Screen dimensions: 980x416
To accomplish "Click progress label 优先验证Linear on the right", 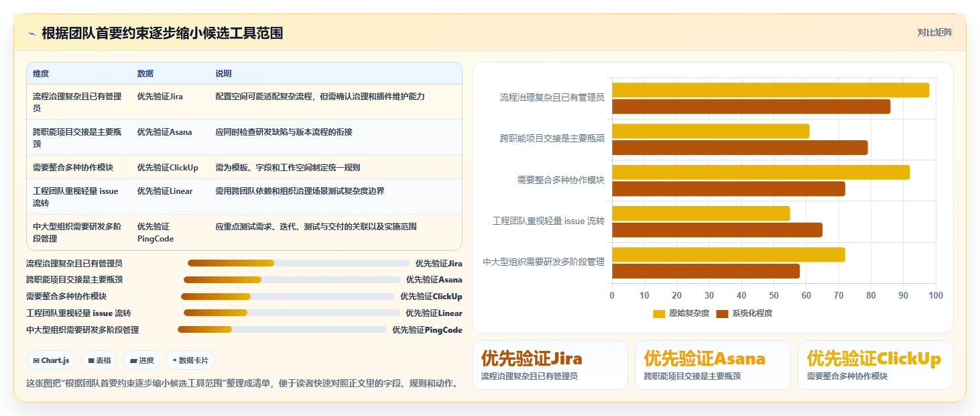I will (434, 313).
